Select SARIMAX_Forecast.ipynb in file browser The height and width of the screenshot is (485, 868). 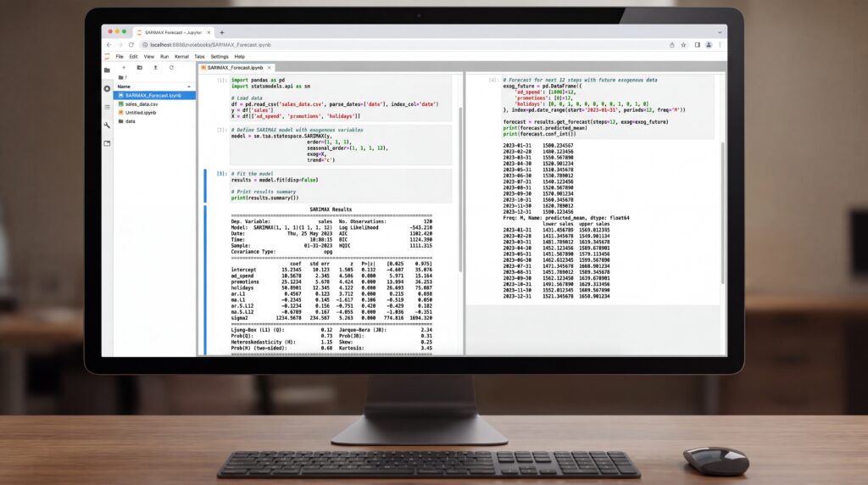tap(154, 95)
